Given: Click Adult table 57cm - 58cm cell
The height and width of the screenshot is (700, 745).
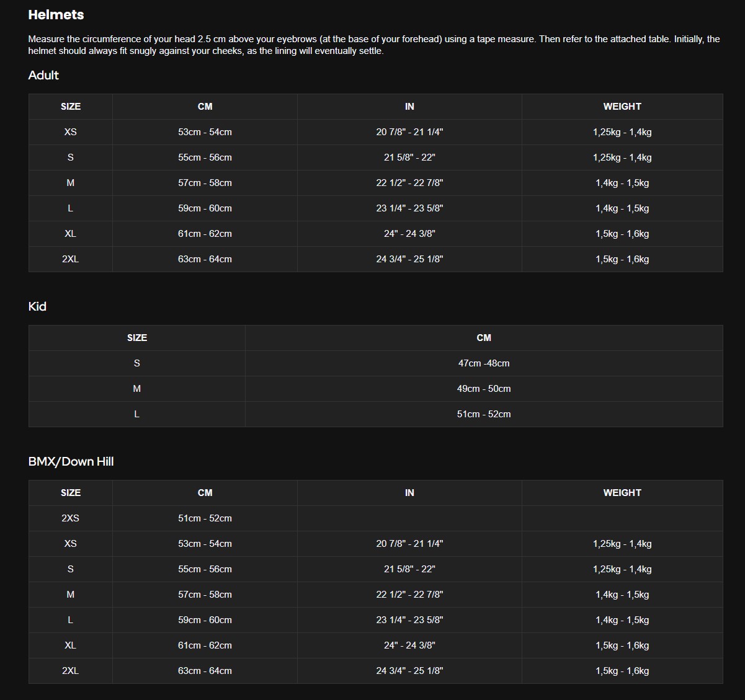Looking at the screenshot, I should click(x=205, y=183).
